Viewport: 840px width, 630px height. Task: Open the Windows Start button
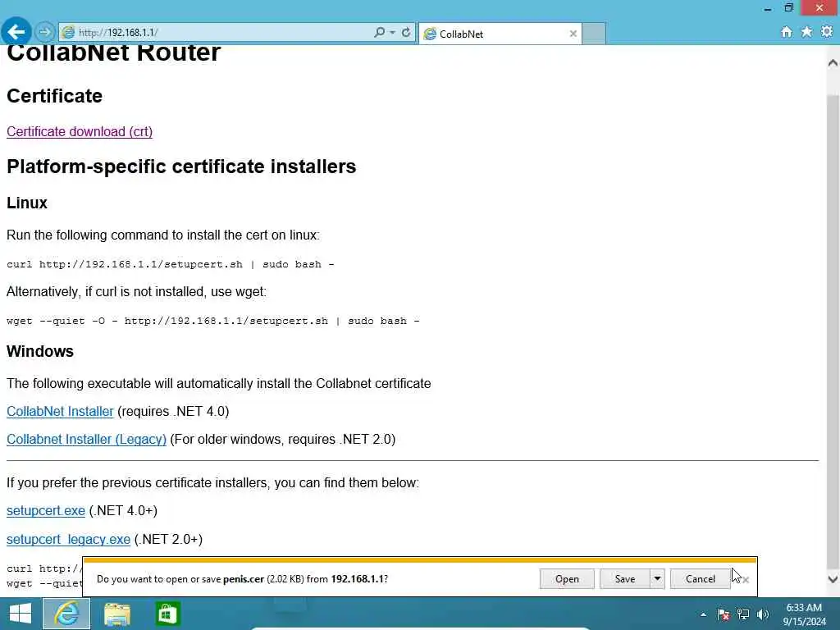21,614
